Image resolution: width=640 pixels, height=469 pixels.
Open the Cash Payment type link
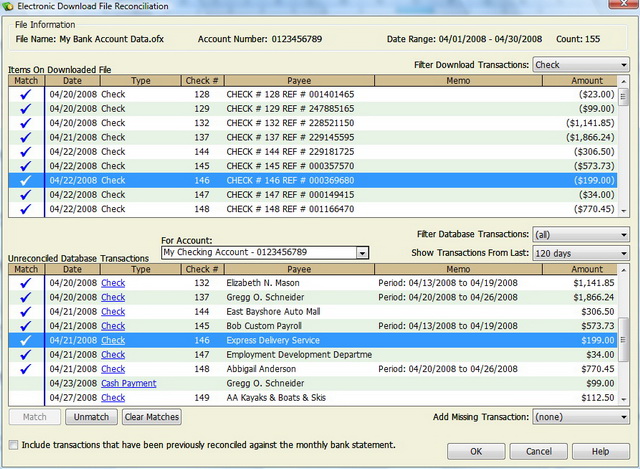click(128, 383)
